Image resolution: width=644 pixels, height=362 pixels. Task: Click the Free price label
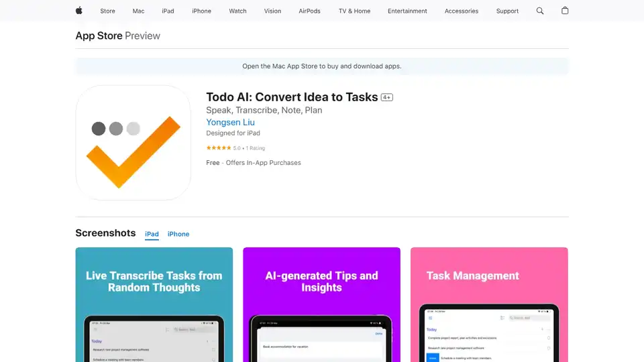pyautogui.click(x=213, y=162)
